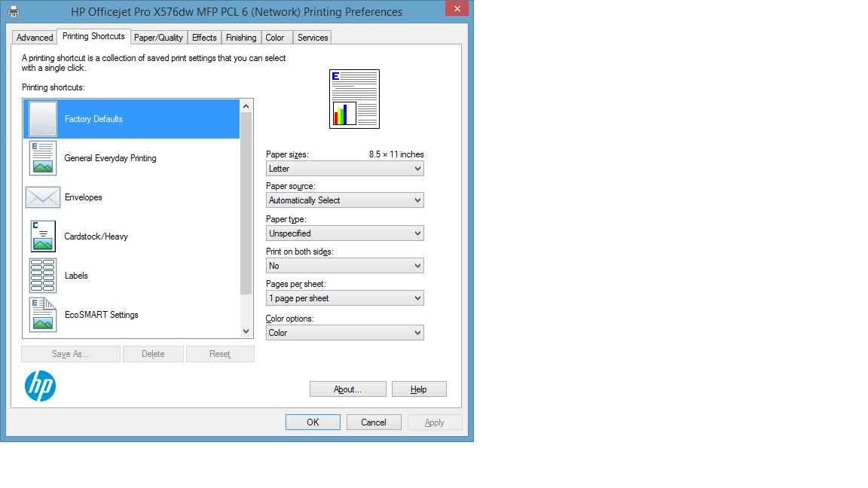Click the Delete button
Viewport: 868px width, 488px height.
pyautogui.click(x=154, y=354)
